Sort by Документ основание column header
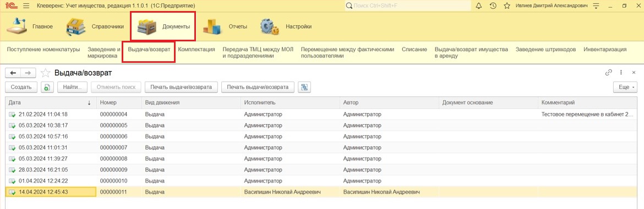Viewport: 644px width, 209px height. pyautogui.click(x=488, y=103)
